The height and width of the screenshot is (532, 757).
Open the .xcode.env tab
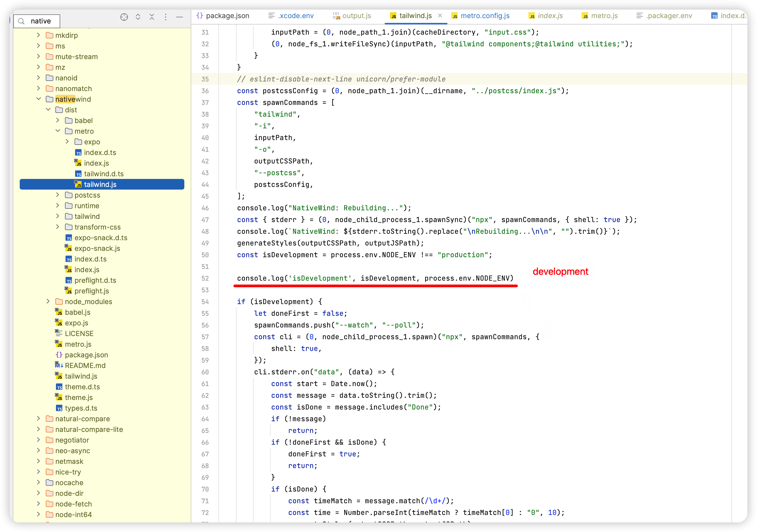(296, 15)
